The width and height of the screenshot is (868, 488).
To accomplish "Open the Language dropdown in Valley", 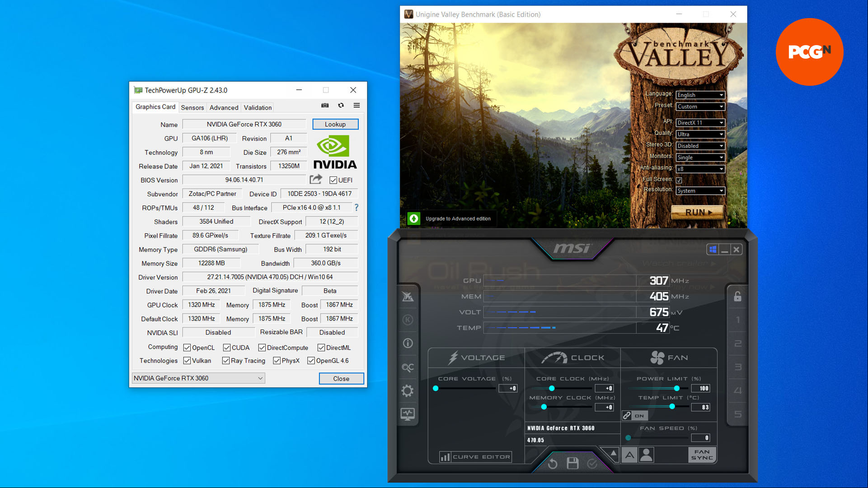I will coord(700,95).
